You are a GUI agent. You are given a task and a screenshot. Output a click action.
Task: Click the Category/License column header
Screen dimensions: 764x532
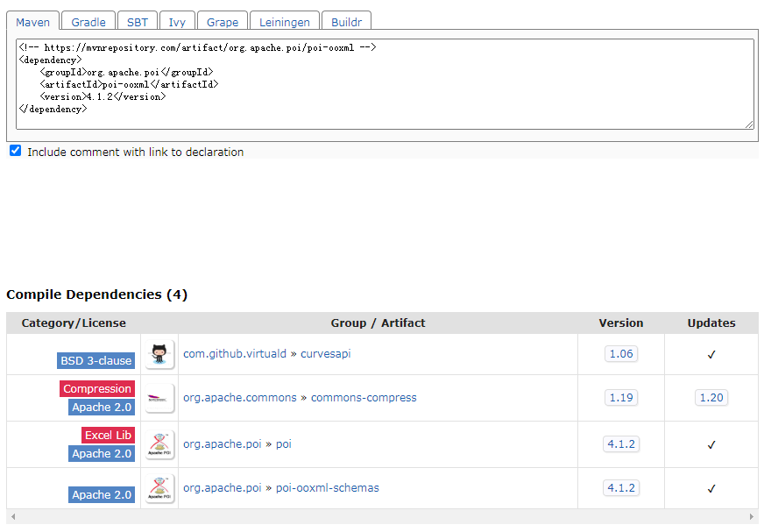click(74, 323)
